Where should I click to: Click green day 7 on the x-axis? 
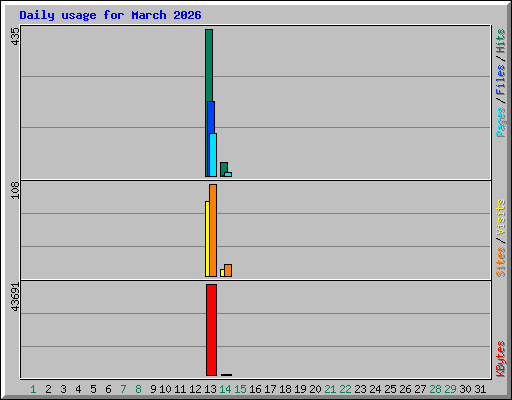point(123,389)
